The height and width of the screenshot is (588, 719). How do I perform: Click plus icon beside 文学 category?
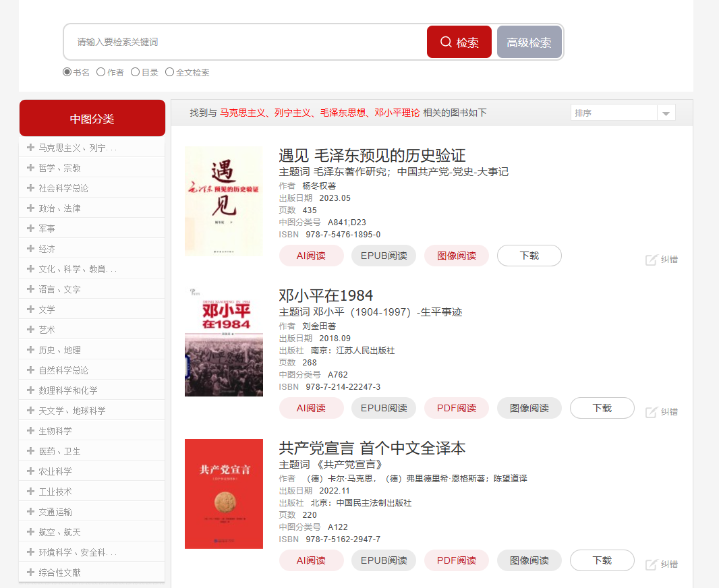(x=30, y=310)
